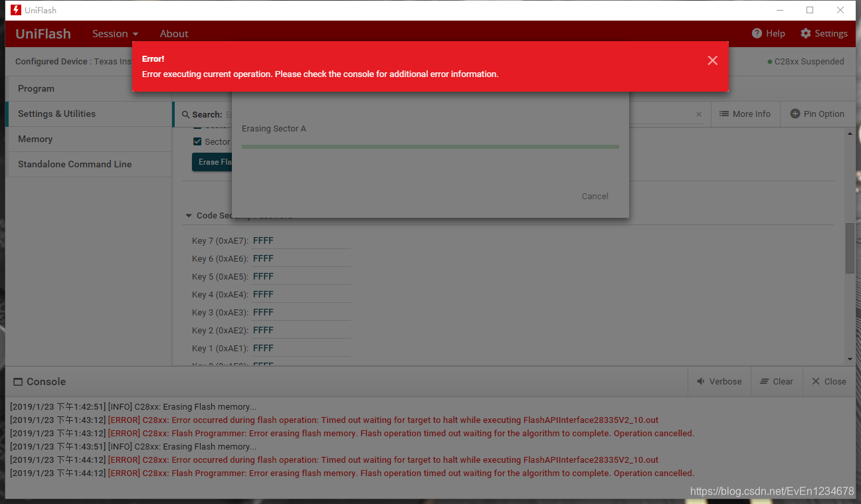Open the More Info panel
This screenshot has height=504, width=861.
point(745,114)
